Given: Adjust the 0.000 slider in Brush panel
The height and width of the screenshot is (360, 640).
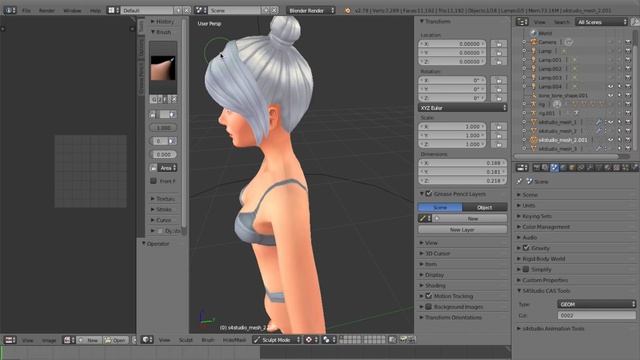Looking at the screenshot, I should (x=163, y=155).
